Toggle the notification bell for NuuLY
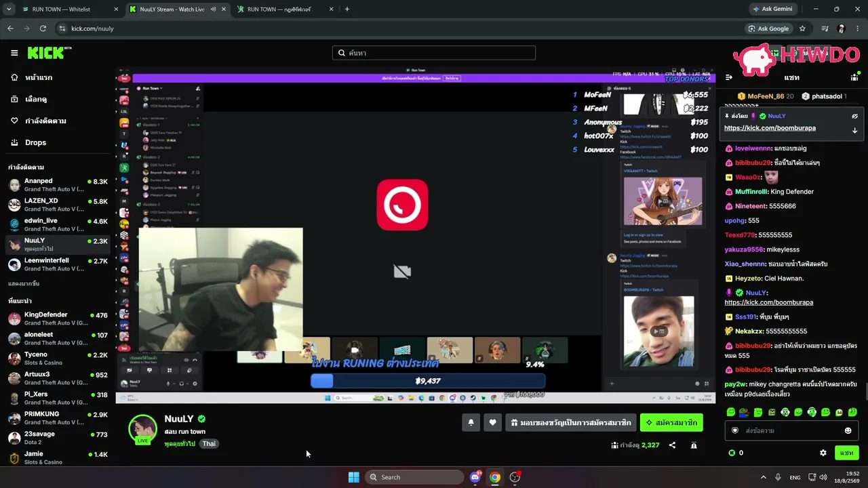 pyautogui.click(x=471, y=422)
